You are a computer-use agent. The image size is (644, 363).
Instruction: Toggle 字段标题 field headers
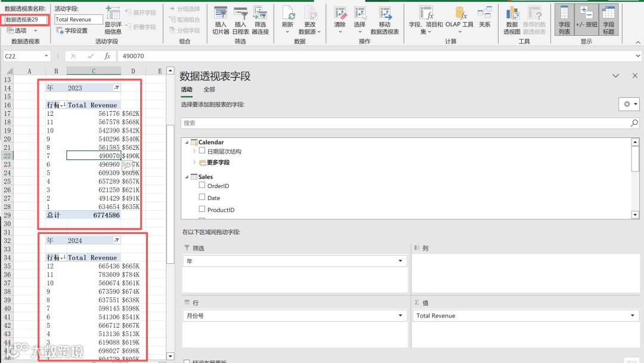(609, 20)
